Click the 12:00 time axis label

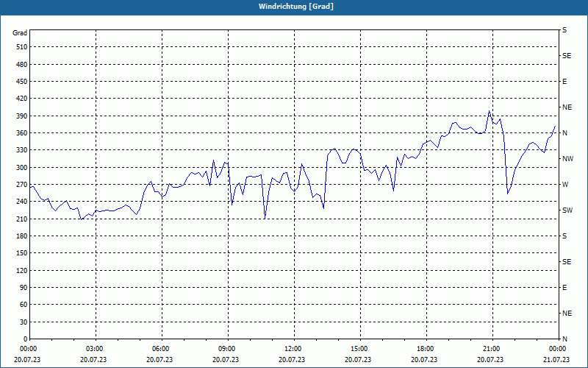click(293, 349)
